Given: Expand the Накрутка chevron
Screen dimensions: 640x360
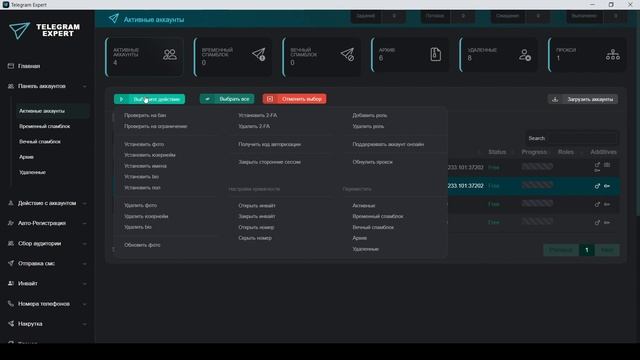Looking at the screenshot, I should [84, 324].
